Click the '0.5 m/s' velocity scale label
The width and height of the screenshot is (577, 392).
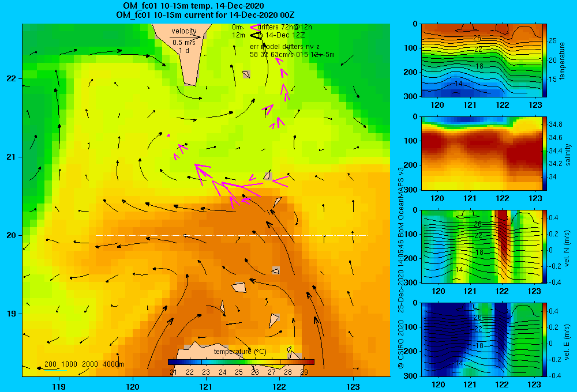click(x=184, y=43)
